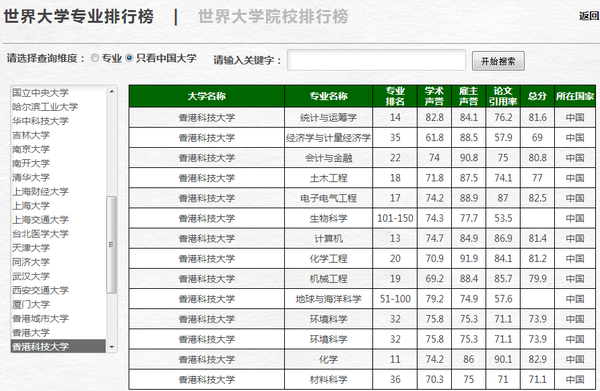Viewport: 600px width, 391px height.
Task: Click the 雇主声誉 column header
Action: (x=468, y=96)
